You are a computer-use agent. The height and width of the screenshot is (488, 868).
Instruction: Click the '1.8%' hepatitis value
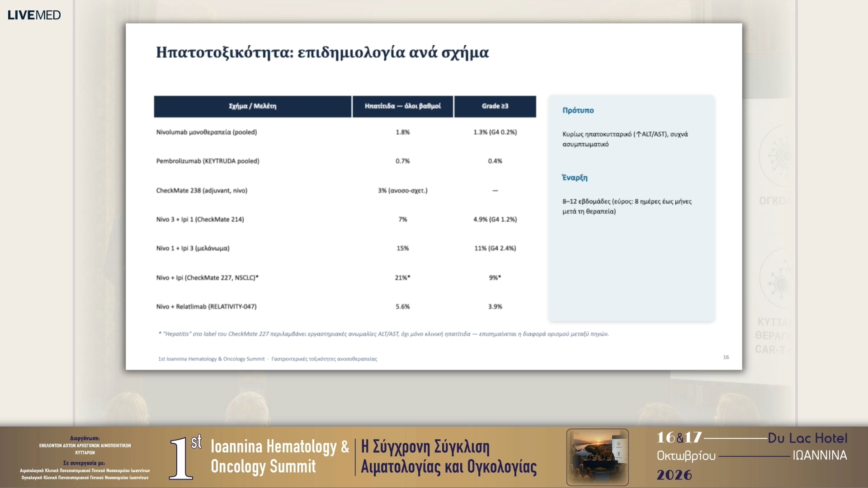click(402, 132)
